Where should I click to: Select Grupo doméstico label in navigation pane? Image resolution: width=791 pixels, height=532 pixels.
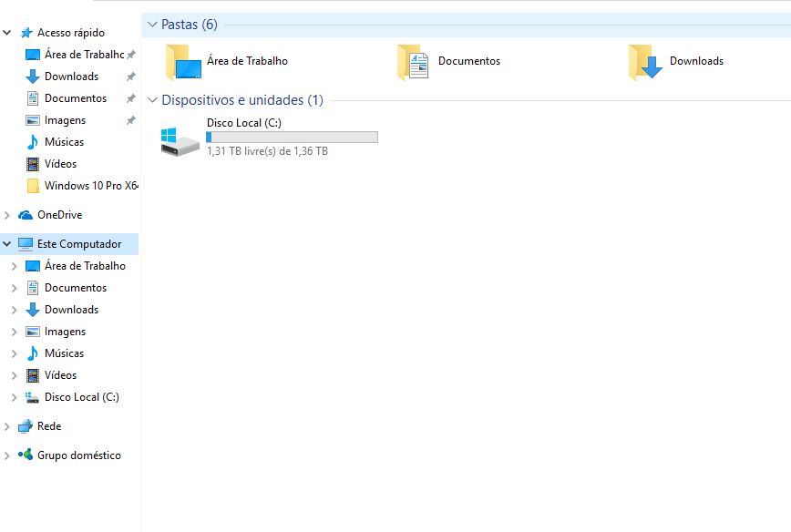(x=79, y=455)
